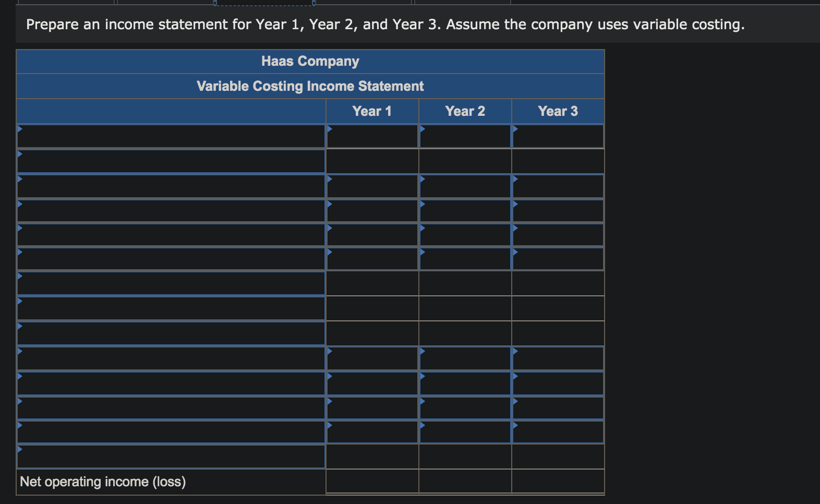Open the eleventh row's account label dropdown
Viewport: 820px width, 504px height.
pos(171,383)
